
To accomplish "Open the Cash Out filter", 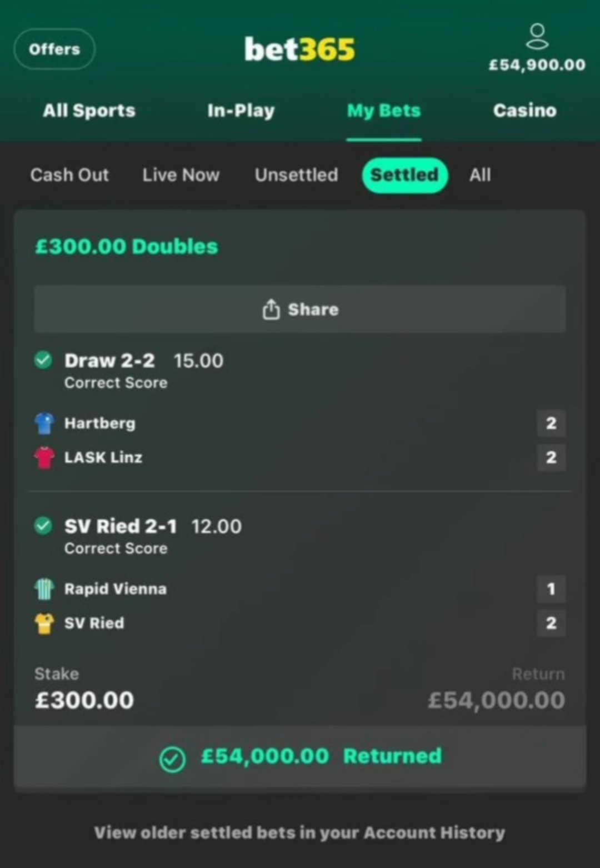I will pos(69,175).
